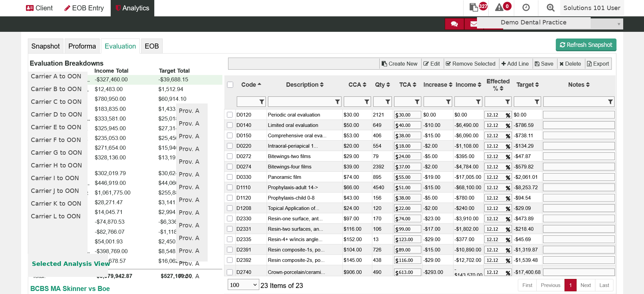The image size is (644, 294).
Task: Sort by Notes column header
Action: point(579,85)
